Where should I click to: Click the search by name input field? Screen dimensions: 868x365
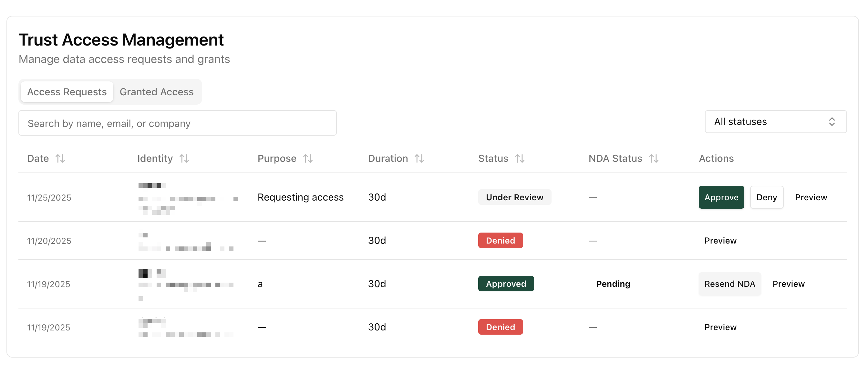177,123
